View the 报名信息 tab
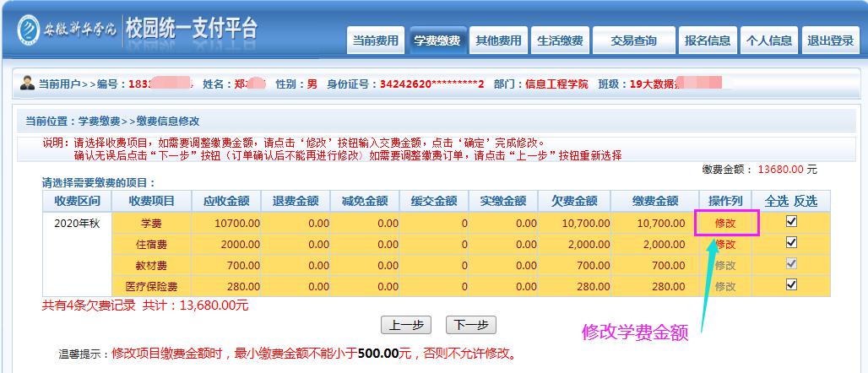Viewport: 868px width, 373px height. pyautogui.click(x=708, y=41)
